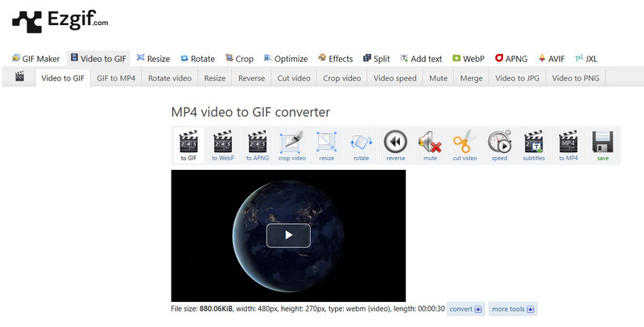Switch to Video to PNG tab
The image size is (644, 327).
576,78
